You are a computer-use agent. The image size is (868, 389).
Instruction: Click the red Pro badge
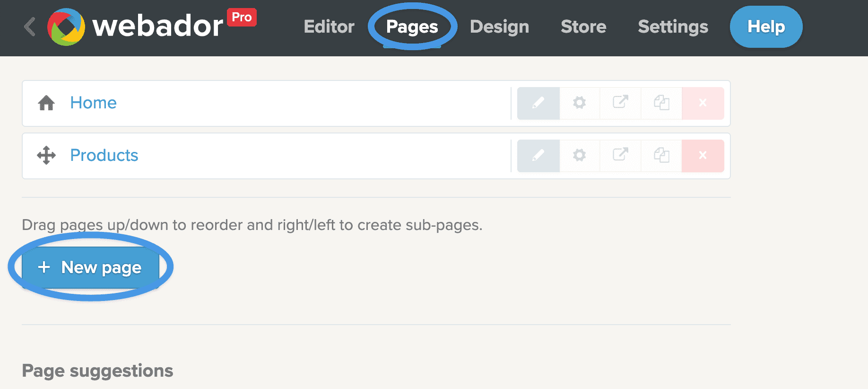point(242,17)
